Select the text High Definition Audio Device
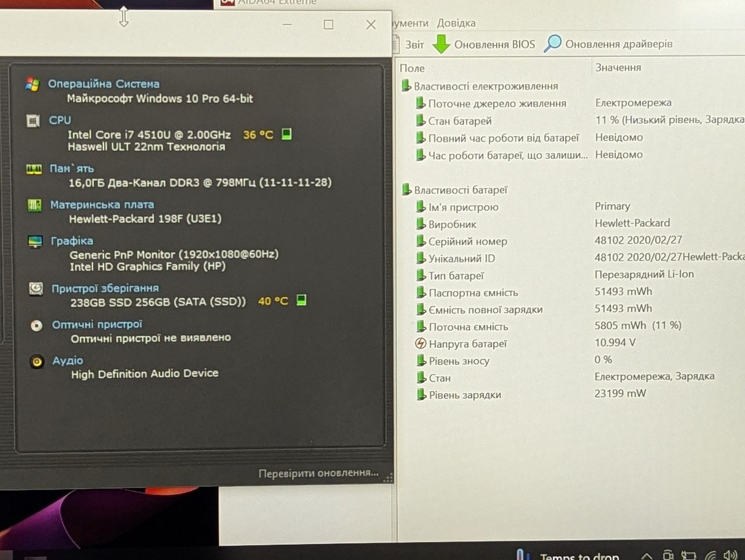745x560 pixels. click(145, 374)
